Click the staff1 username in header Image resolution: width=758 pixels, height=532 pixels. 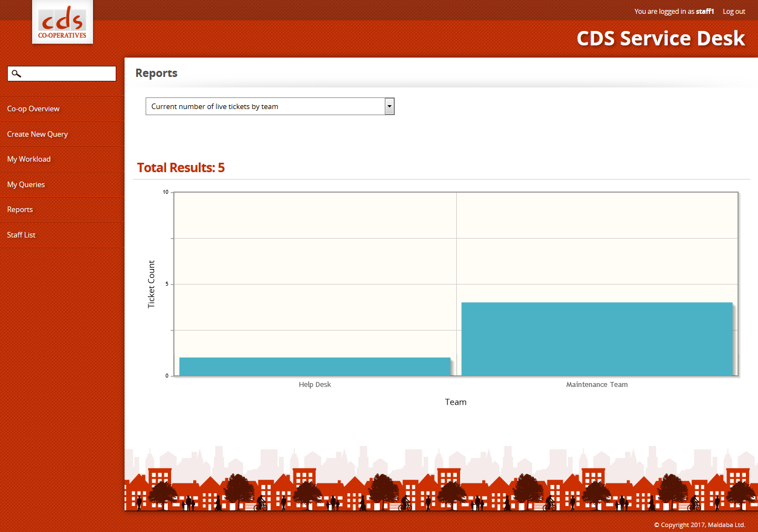[704, 12]
